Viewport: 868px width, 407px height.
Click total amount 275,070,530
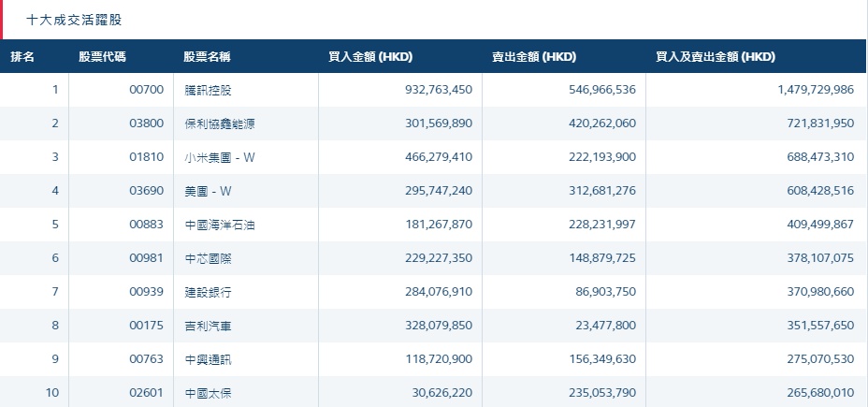tap(820, 360)
